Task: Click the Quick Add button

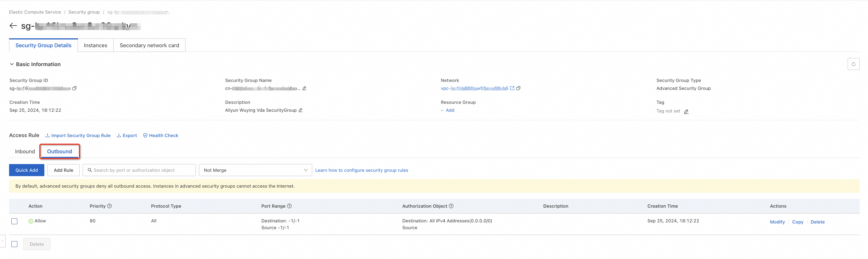Action: tap(27, 170)
